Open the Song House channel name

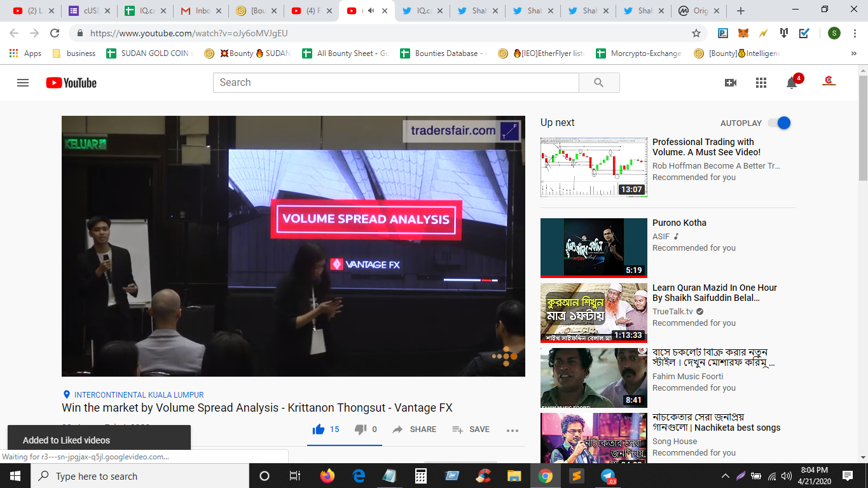[x=675, y=441]
